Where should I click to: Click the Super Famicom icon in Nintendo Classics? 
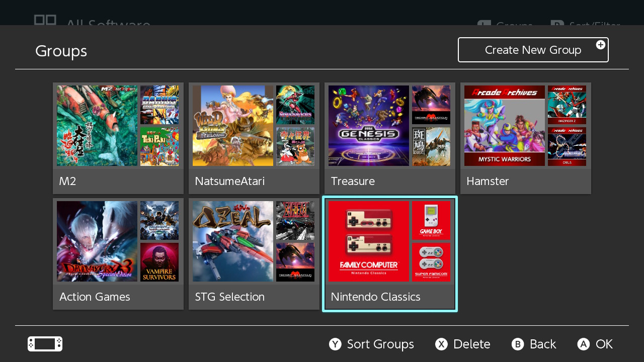pyautogui.click(x=431, y=262)
